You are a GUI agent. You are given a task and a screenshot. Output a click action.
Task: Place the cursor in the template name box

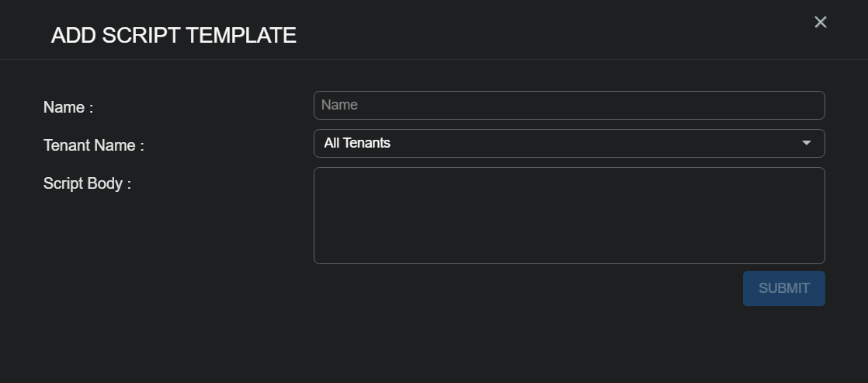click(568, 106)
